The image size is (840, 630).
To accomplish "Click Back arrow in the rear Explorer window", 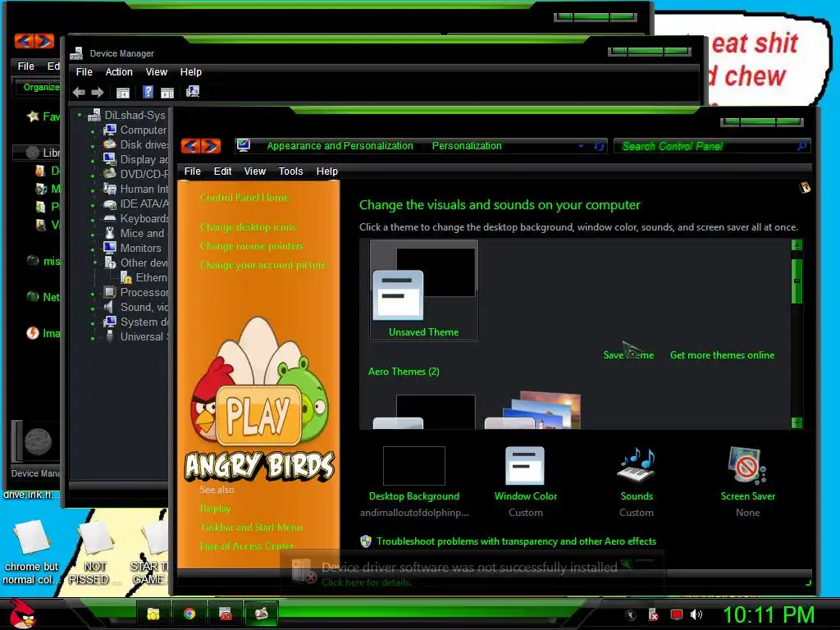I will (x=24, y=41).
